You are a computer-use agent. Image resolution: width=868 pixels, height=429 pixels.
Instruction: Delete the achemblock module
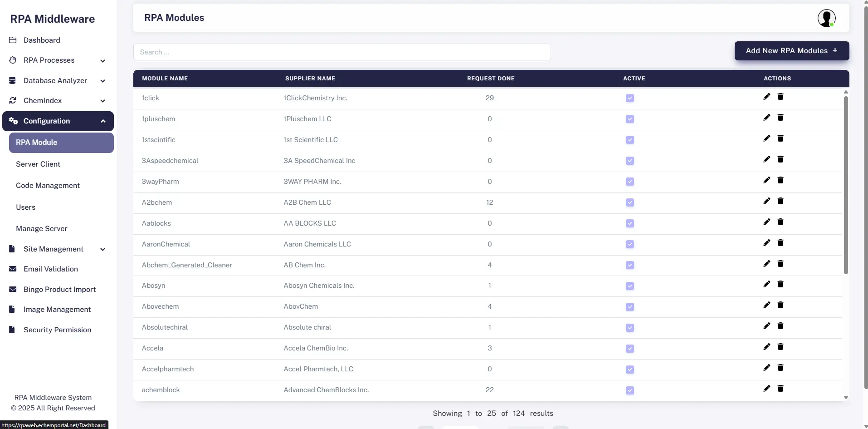click(x=780, y=389)
